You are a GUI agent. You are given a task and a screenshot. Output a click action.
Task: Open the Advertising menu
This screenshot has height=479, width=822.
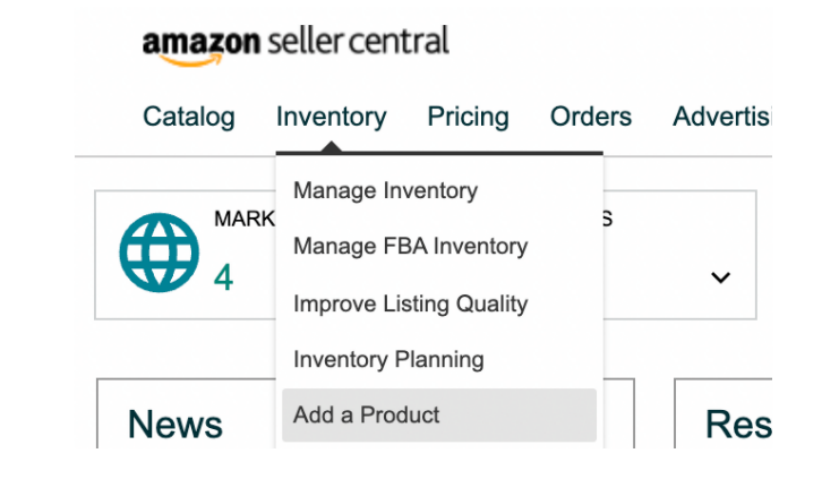[x=722, y=116]
